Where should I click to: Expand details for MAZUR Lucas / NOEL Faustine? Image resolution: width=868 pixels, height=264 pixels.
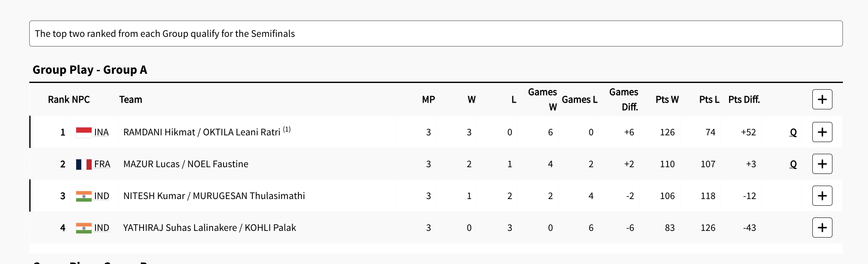pos(822,164)
